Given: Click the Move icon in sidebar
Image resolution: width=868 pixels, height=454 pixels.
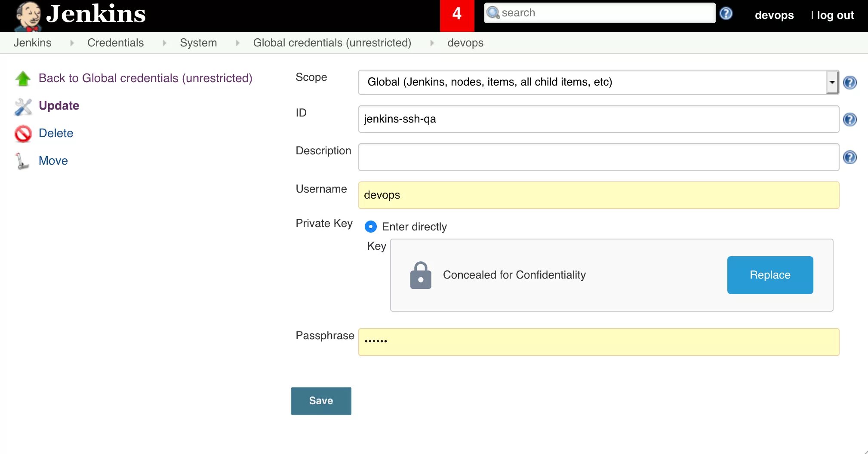Looking at the screenshot, I should point(22,161).
